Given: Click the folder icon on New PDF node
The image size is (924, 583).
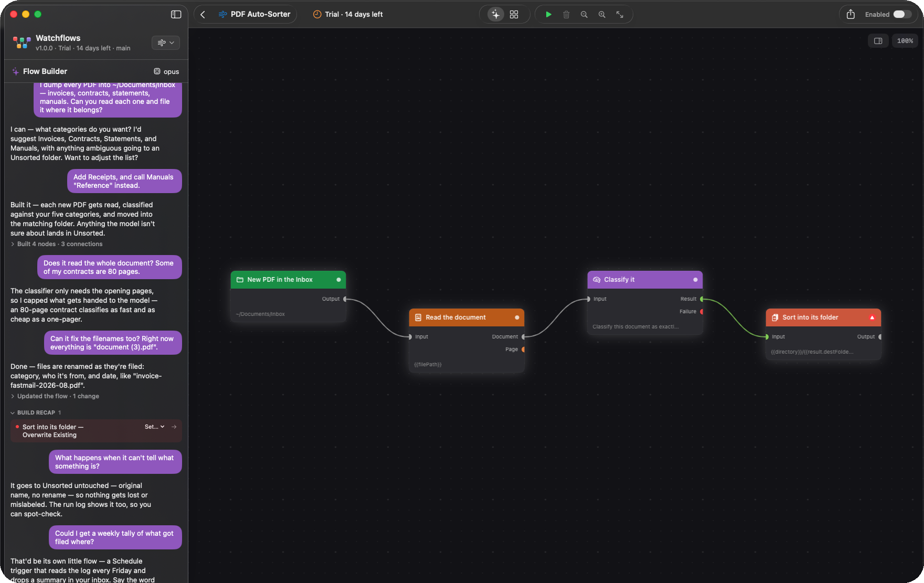Looking at the screenshot, I should [x=240, y=280].
